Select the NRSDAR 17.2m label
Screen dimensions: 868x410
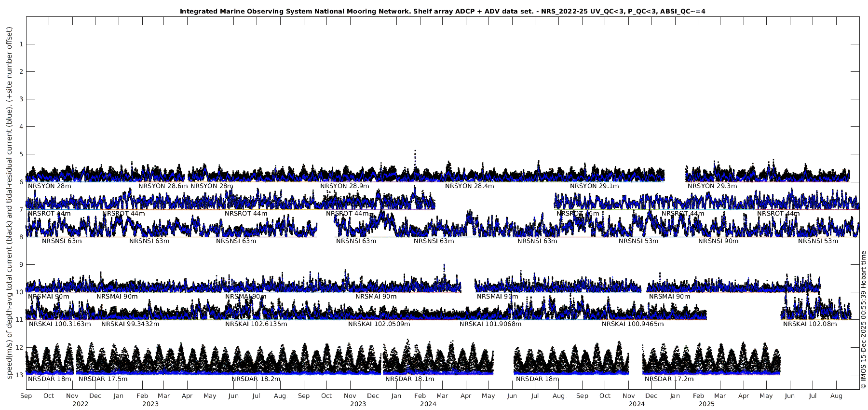click(x=669, y=379)
